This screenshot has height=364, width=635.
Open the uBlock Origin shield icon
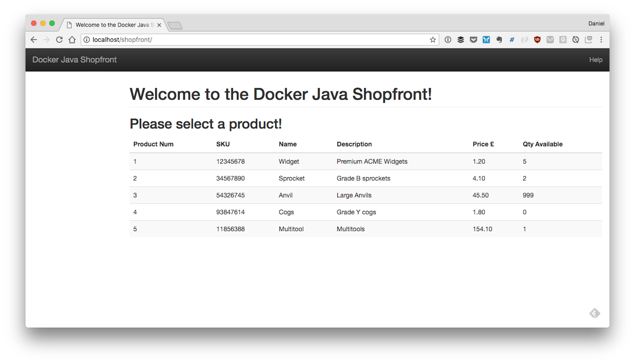tap(537, 40)
